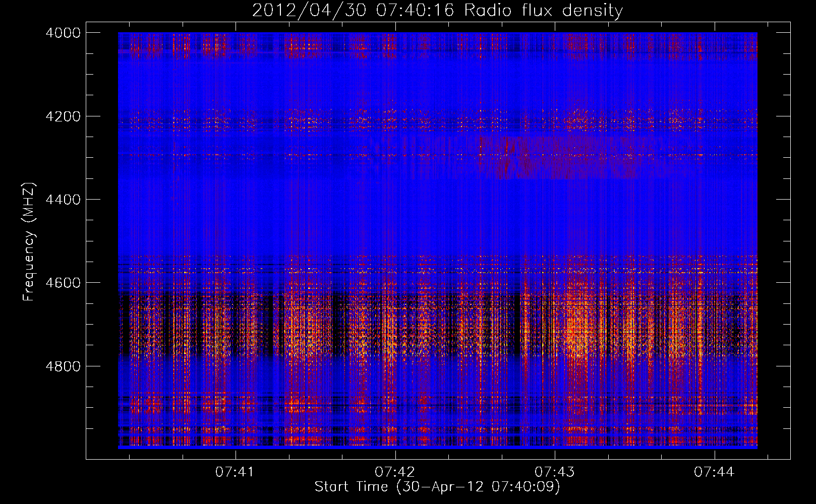Screen dimensions: 816x504
Task: Click the 'Frequency (MHZ)' axis title
Action: coord(29,242)
